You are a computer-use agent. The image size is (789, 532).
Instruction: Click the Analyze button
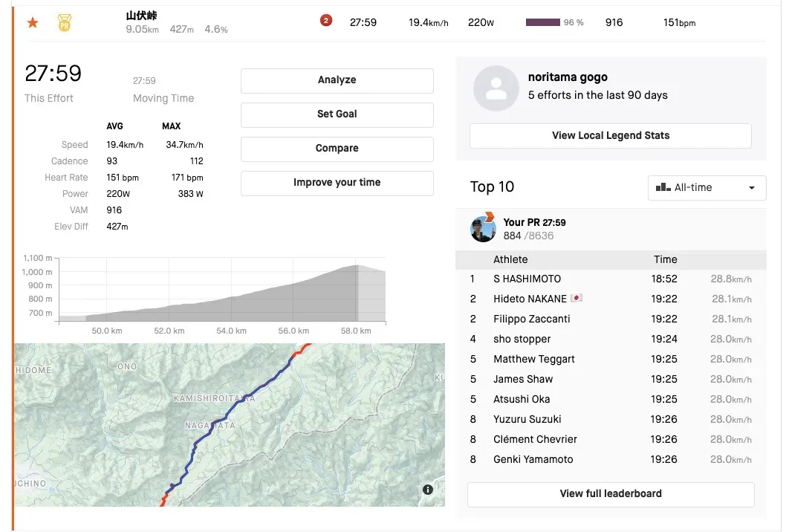[337, 80]
